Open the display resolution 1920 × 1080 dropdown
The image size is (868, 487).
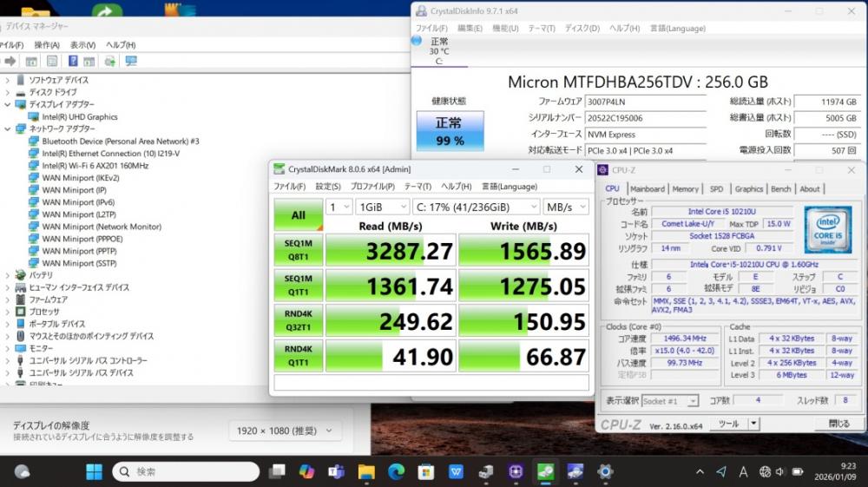pos(286,431)
